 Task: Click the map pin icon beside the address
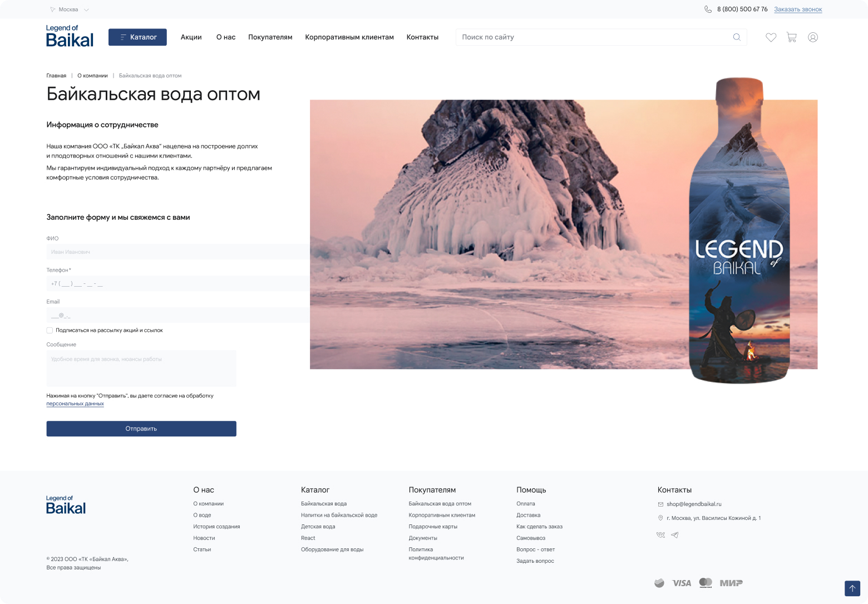(660, 518)
